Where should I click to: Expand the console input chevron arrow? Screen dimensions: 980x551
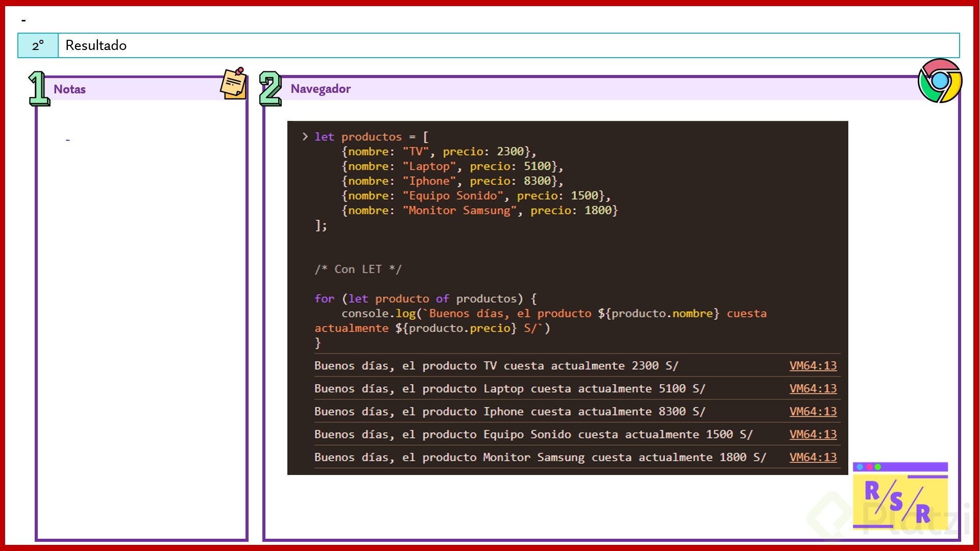pyautogui.click(x=305, y=136)
